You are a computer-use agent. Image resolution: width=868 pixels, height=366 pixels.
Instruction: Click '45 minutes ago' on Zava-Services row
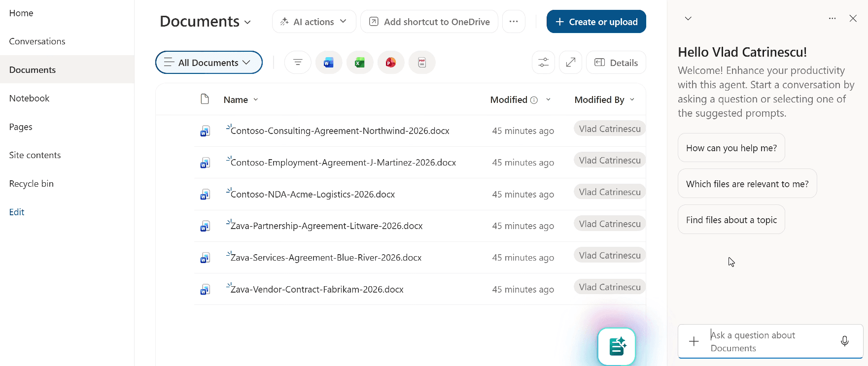click(x=523, y=258)
